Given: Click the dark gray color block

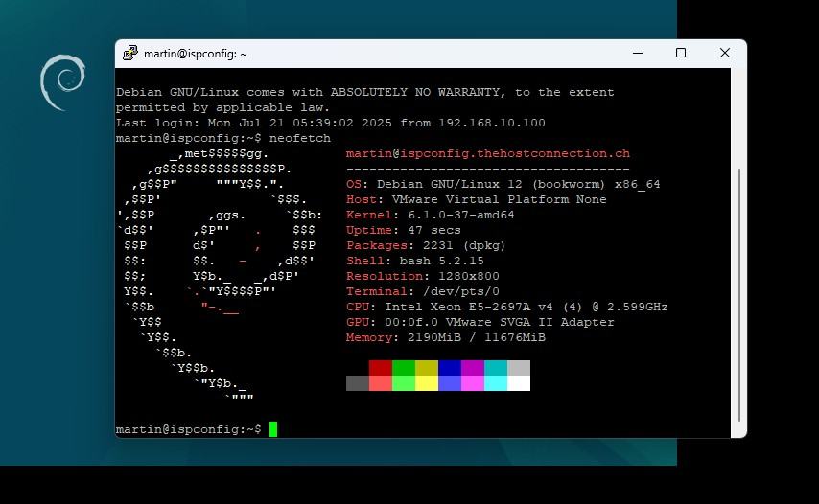Looking at the screenshot, I should point(358,383).
